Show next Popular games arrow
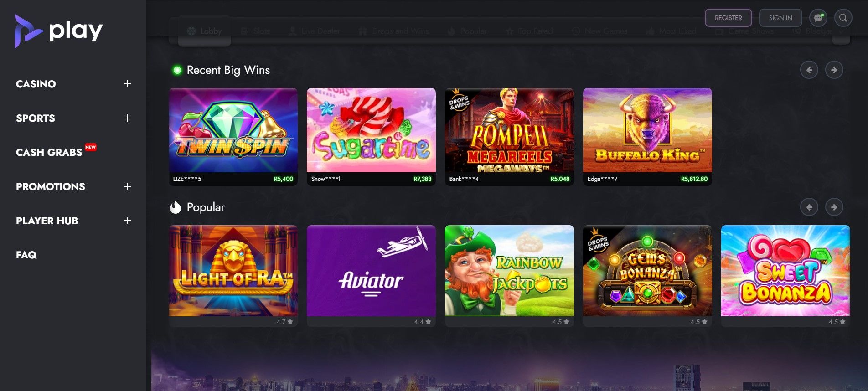Image resolution: width=868 pixels, height=391 pixels. click(834, 207)
